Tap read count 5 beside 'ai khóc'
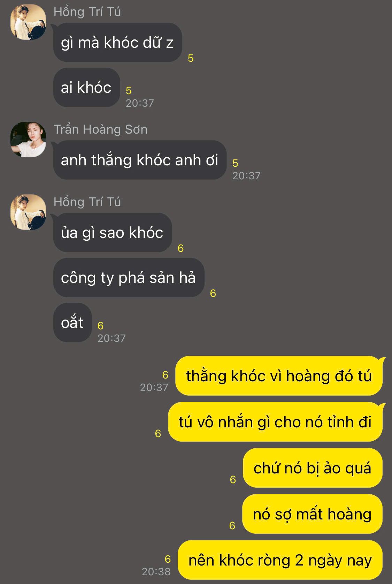 tap(129, 91)
